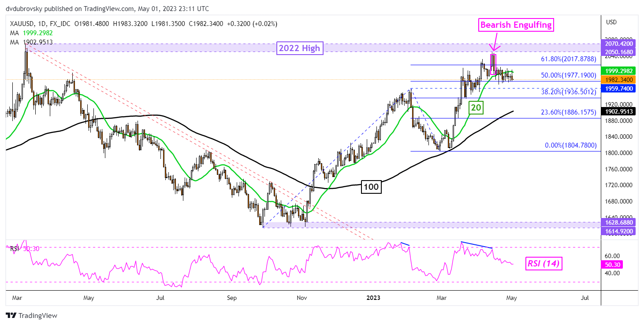Image resolution: width=644 pixels, height=325 pixels.
Task: Select the 23.60%(1886.1575) Fibonacci label
Action: pyautogui.click(x=569, y=112)
